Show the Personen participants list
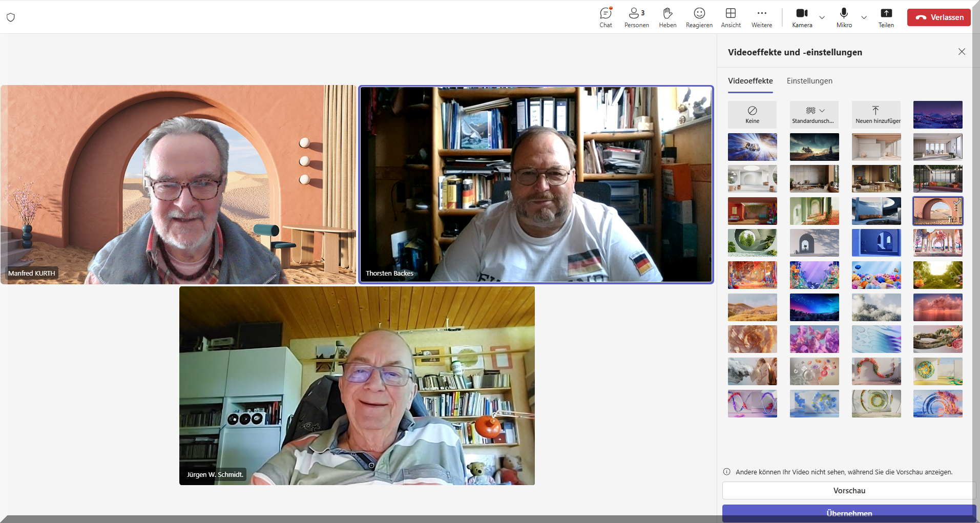This screenshot has width=980, height=523. click(636, 17)
